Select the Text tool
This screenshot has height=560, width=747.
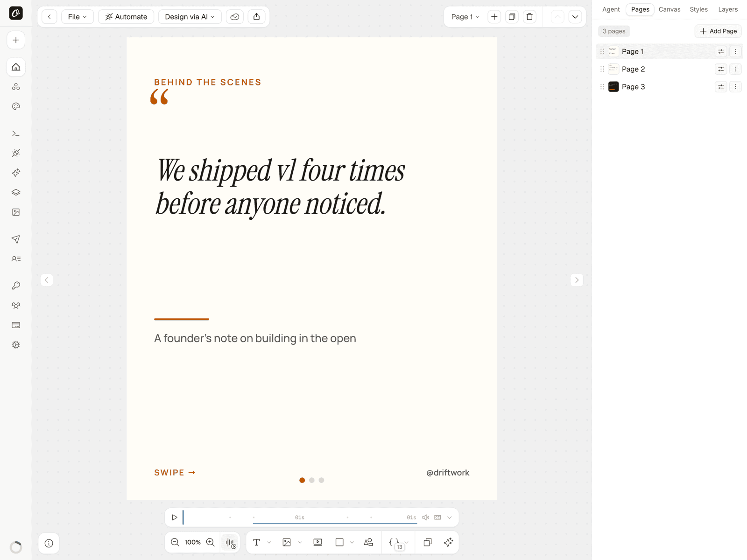tap(257, 542)
